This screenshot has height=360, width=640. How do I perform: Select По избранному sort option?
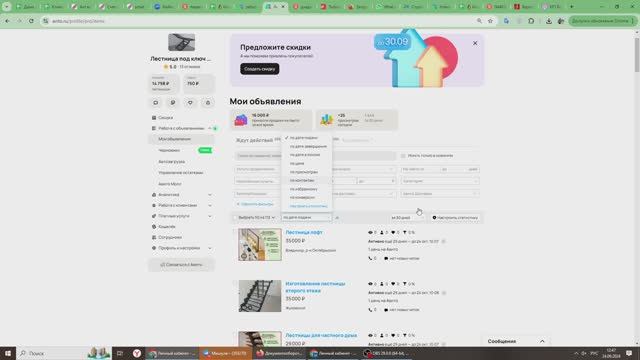[x=303, y=189]
